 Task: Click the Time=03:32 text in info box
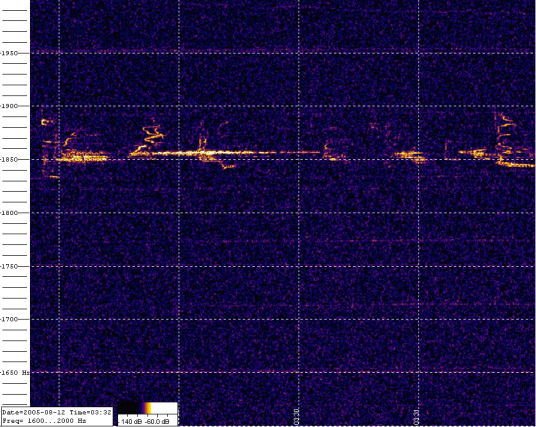(90, 413)
